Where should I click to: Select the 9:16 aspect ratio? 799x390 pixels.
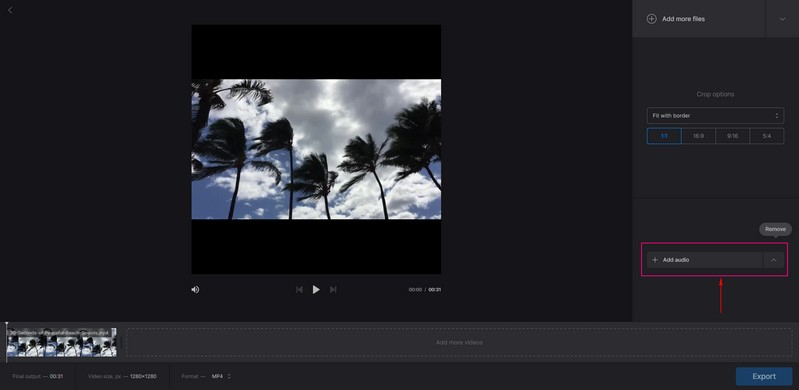click(732, 136)
